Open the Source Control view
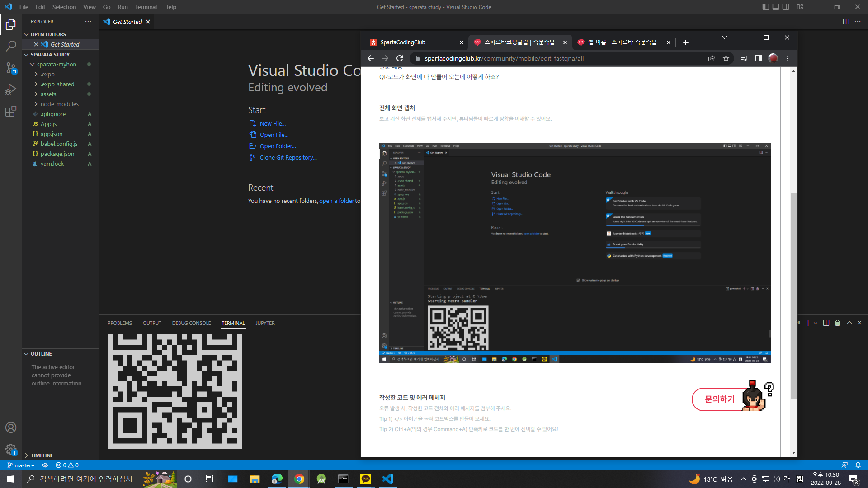Screen dimensions: 868x488 point(11,68)
